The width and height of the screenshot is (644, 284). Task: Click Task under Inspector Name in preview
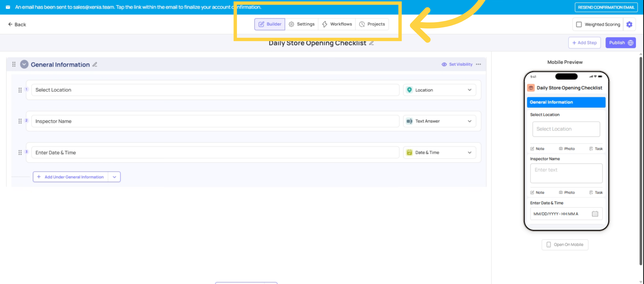(596, 193)
